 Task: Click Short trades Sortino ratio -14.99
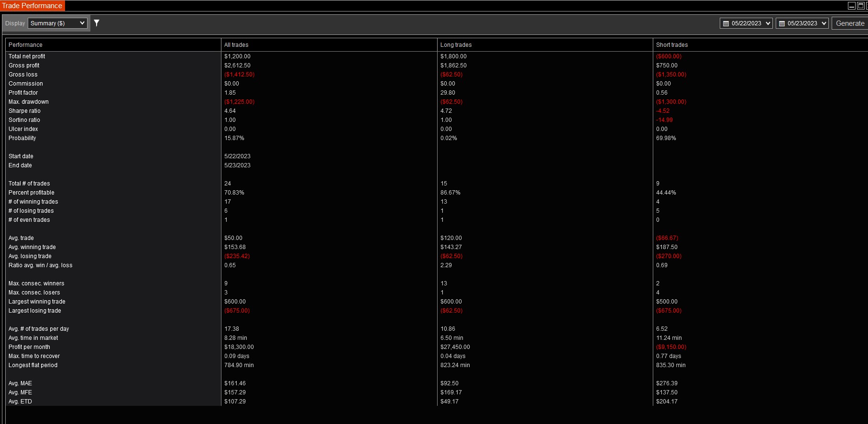click(664, 120)
